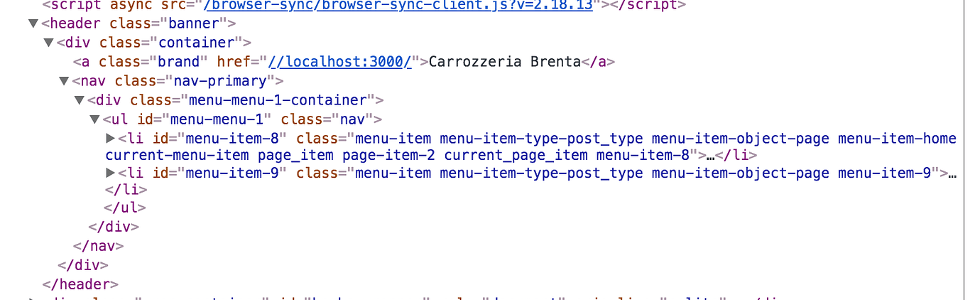This screenshot has width=980, height=300.
Task: Collapse the ul menu-menu-1 element
Action: pyautogui.click(x=94, y=119)
